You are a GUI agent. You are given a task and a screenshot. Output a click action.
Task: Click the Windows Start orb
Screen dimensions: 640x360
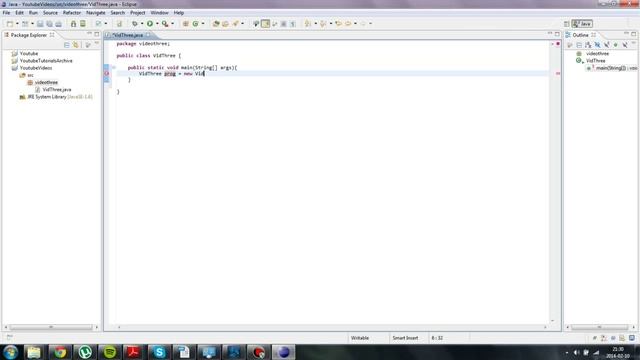point(11,352)
